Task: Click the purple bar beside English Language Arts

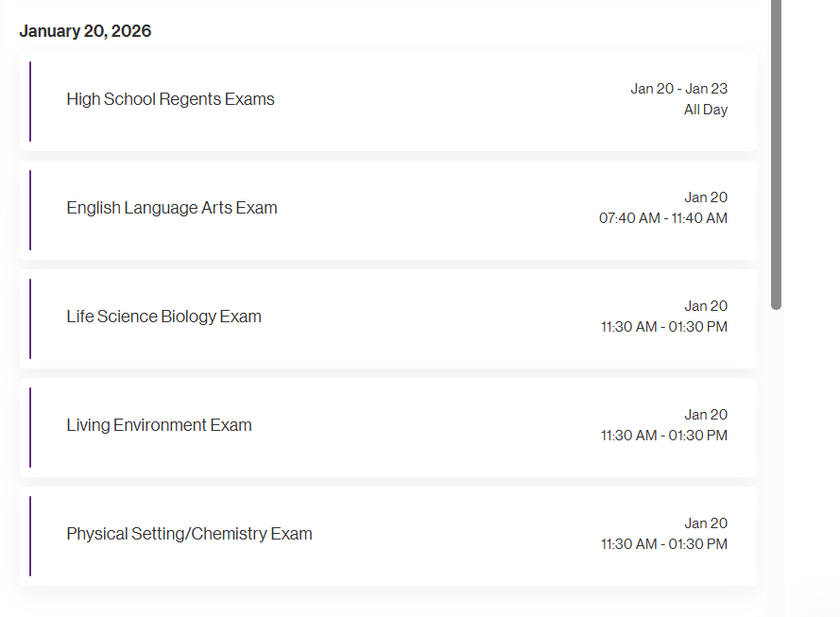Action: click(x=30, y=210)
